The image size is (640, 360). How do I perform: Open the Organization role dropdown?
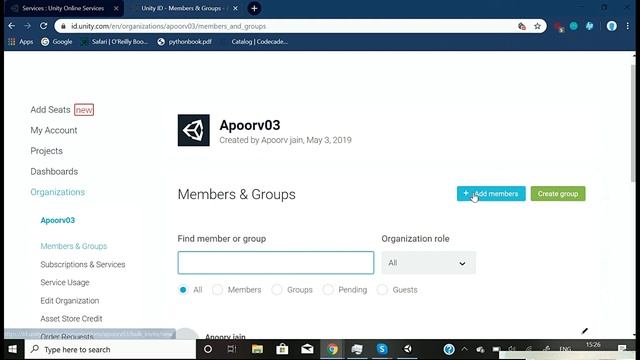pos(429,263)
